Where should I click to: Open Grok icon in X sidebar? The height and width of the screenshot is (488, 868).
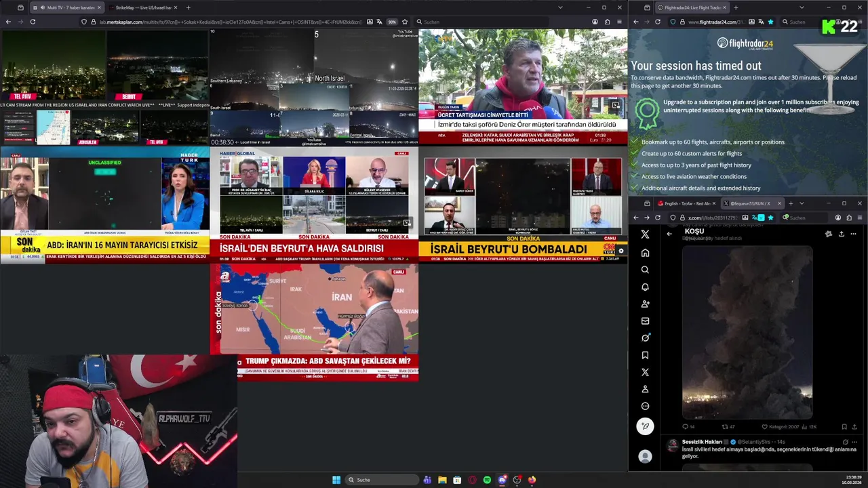pos(645,338)
